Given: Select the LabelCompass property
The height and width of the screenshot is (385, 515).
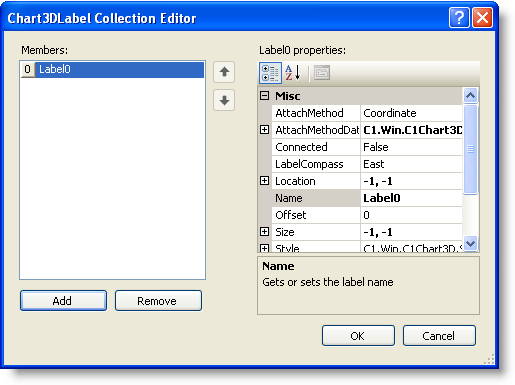Looking at the screenshot, I should pos(316,164).
